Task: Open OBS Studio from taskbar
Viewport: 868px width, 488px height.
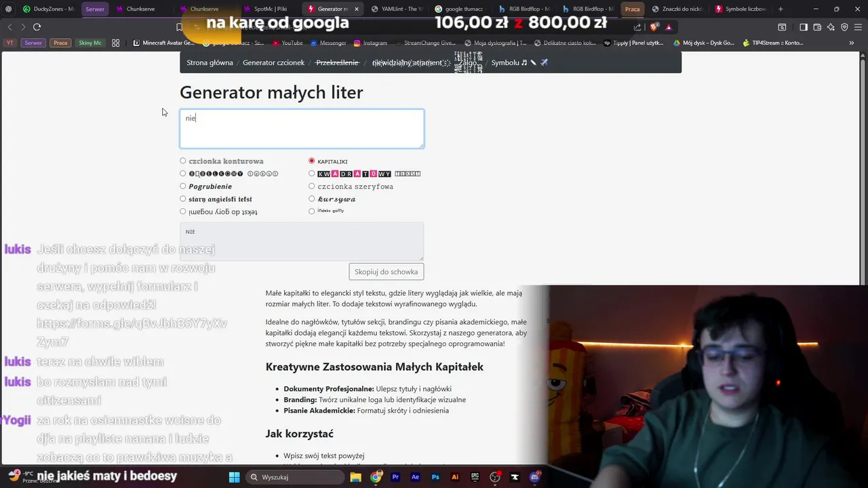Action: (x=495, y=477)
